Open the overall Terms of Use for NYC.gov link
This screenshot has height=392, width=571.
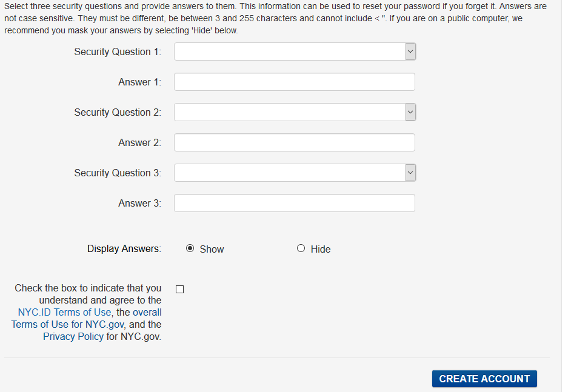pos(86,319)
